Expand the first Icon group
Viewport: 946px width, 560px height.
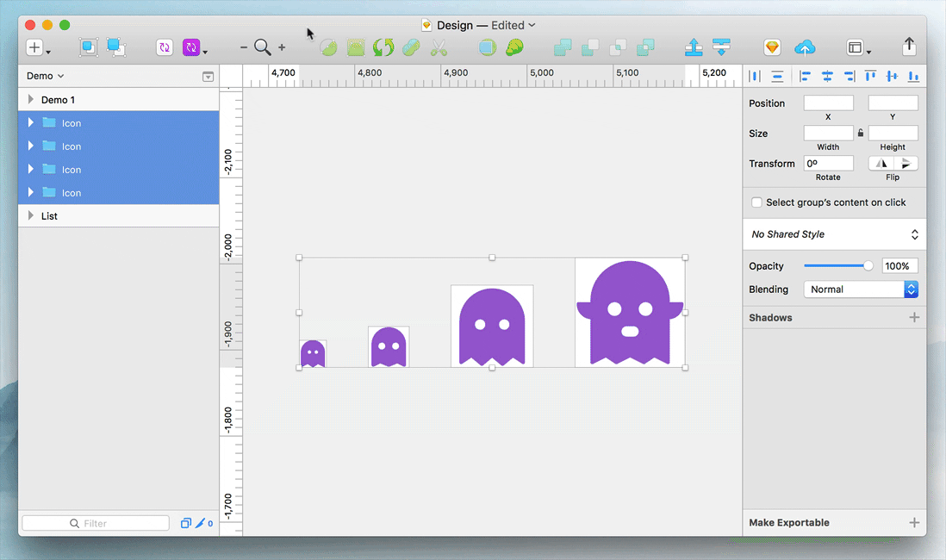(x=31, y=122)
